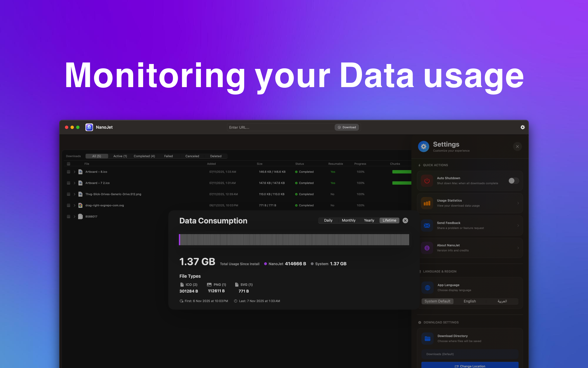588x368 pixels.
Task: Switch to the Deleted tab
Action: (216, 156)
